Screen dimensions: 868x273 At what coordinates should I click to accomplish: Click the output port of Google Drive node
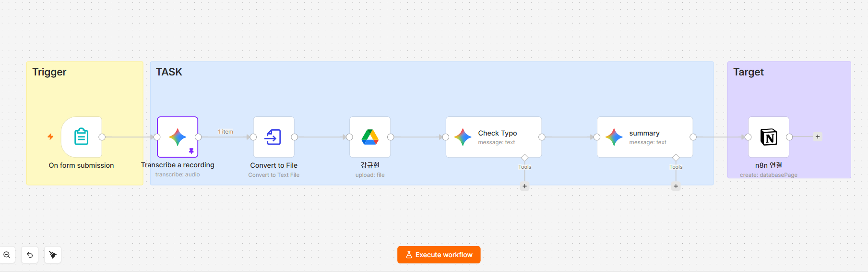coord(391,137)
